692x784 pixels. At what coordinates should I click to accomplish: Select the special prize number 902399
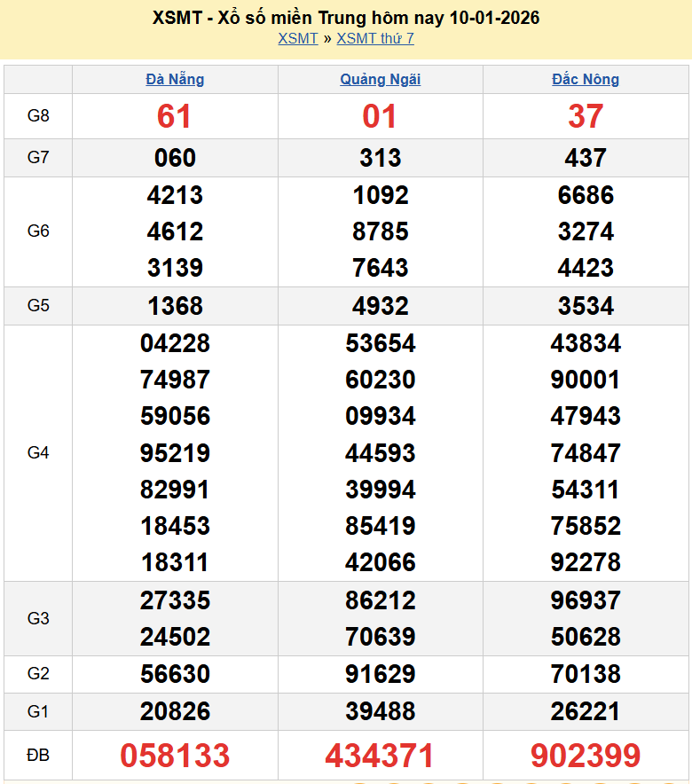click(x=586, y=756)
